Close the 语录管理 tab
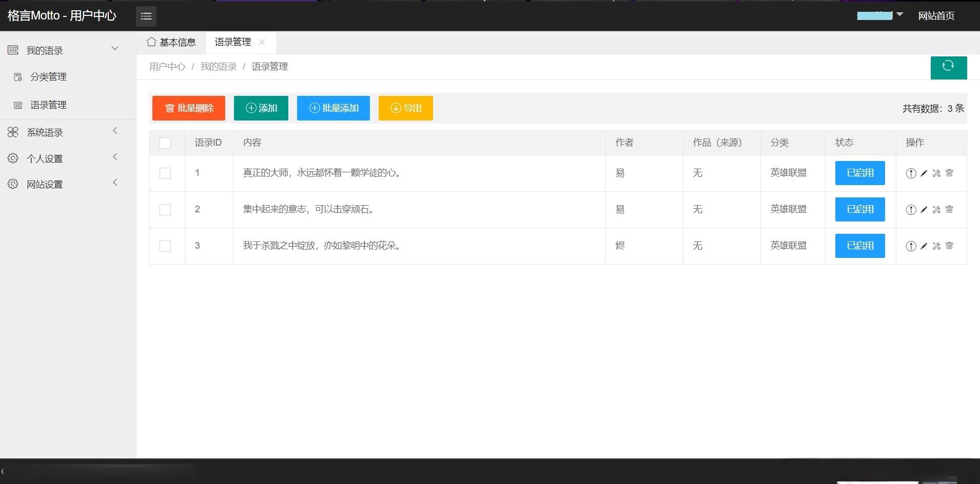The height and width of the screenshot is (484, 980). [x=262, y=42]
